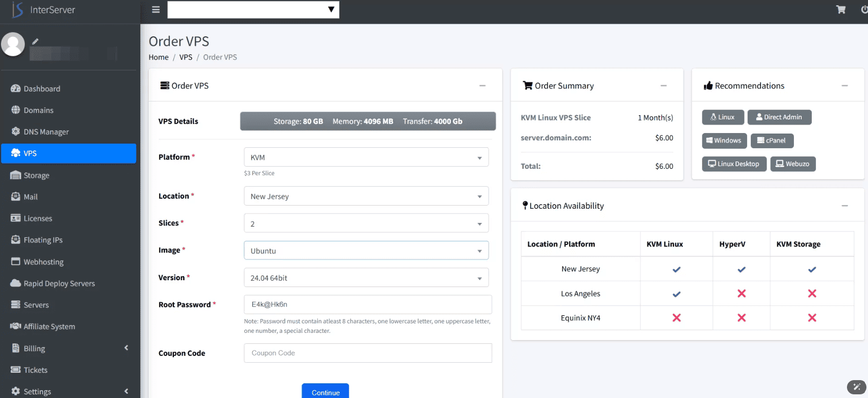Click the pencil edit profile icon
868x398 pixels.
[x=35, y=41]
